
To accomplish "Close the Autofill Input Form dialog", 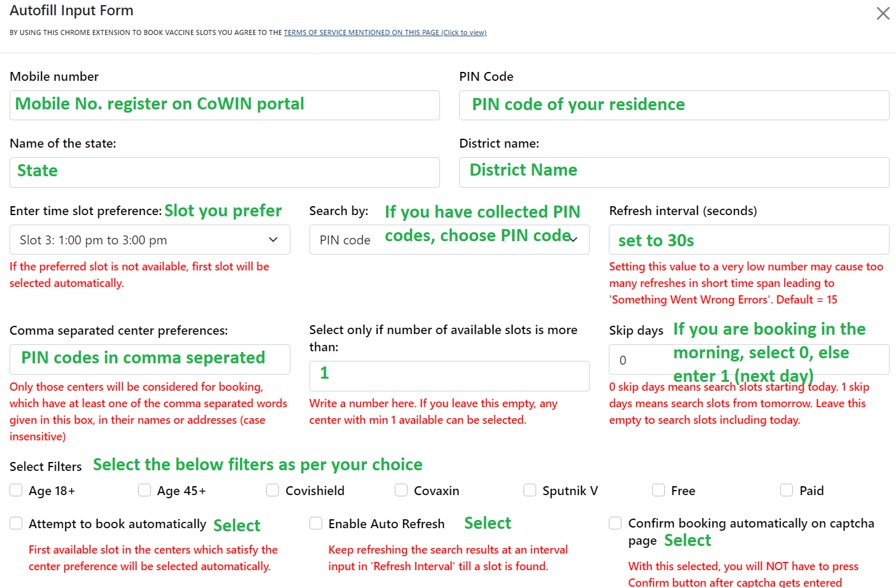I will coord(883,13).
